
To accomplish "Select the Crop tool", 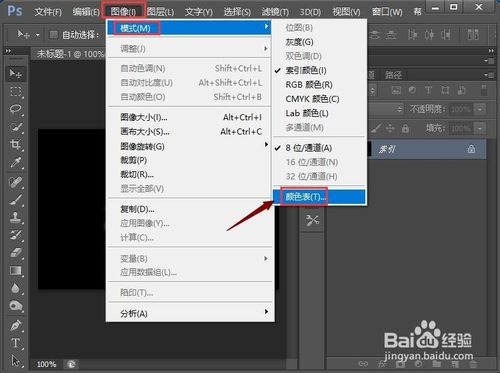I will (x=15, y=145).
